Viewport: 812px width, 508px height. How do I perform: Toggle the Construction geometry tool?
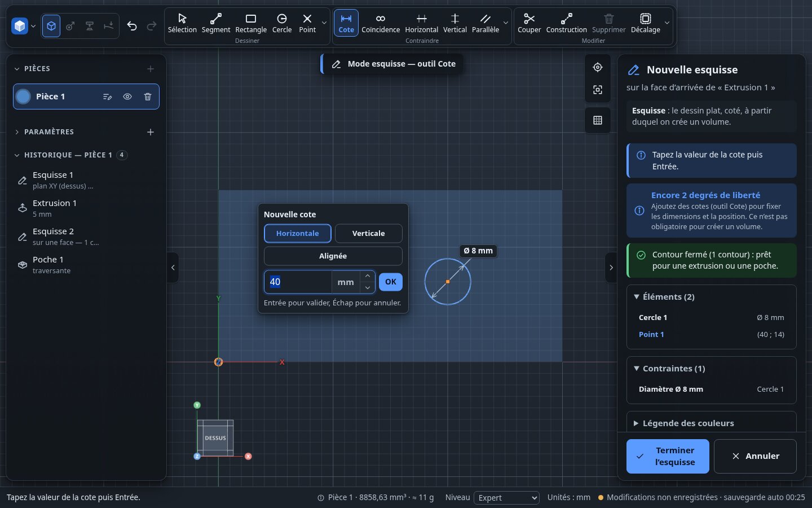(x=566, y=23)
